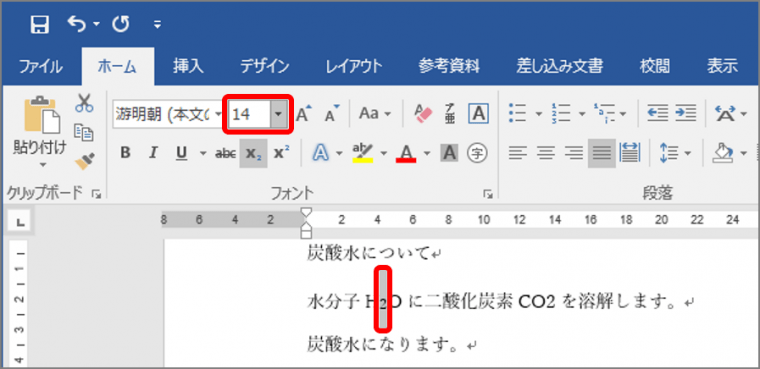Clear all formatting with eraser icon
The height and width of the screenshot is (369, 760).
pos(423,114)
